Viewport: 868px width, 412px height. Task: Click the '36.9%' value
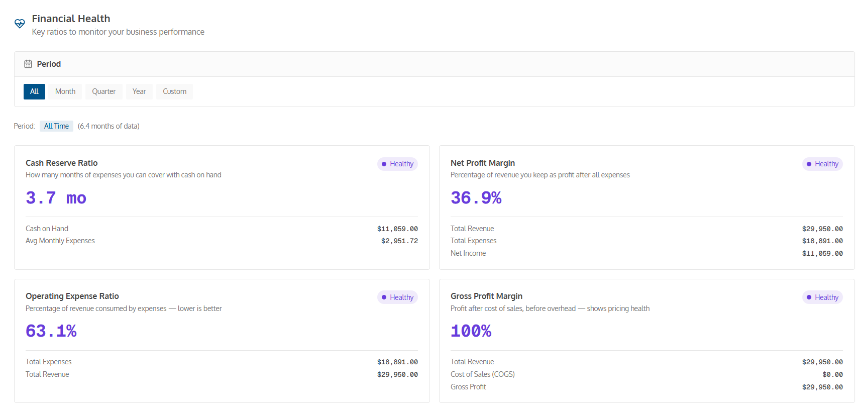(476, 198)
